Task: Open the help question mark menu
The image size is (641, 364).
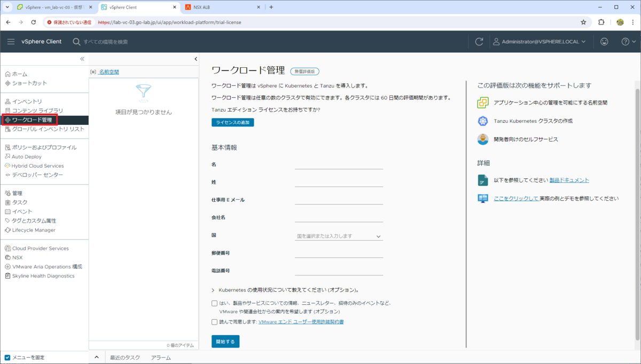Action: click(x=628, y=42)
